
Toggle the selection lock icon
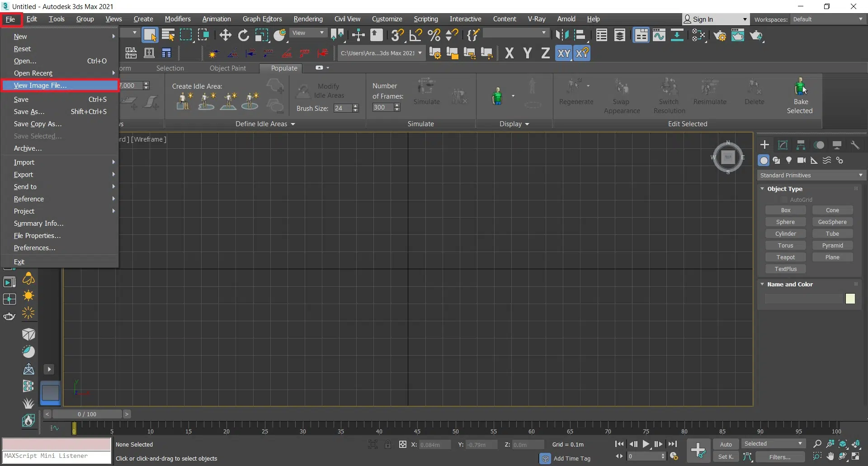click(388, 444)
